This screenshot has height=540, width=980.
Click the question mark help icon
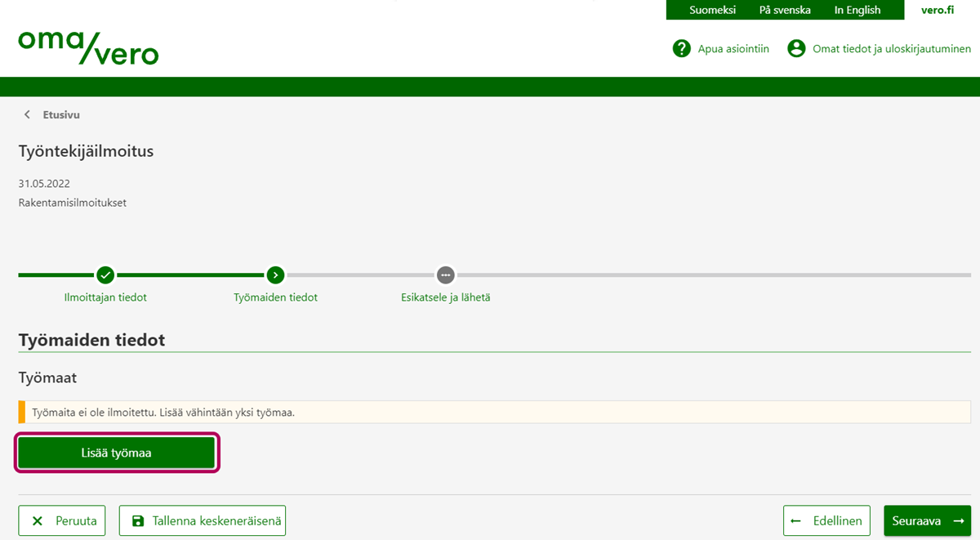pos(681,49)
